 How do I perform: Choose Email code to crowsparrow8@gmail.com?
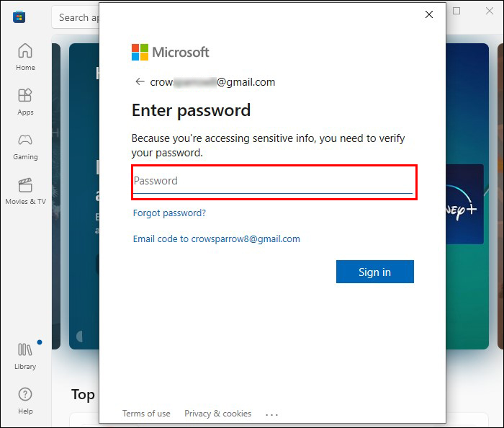click(216, 239)
